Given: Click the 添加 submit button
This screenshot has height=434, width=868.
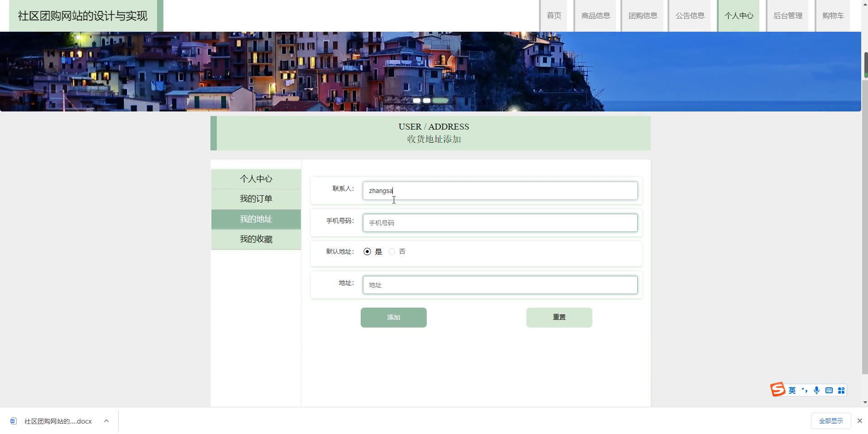Looking at the screenshot, I should (394, 318).
